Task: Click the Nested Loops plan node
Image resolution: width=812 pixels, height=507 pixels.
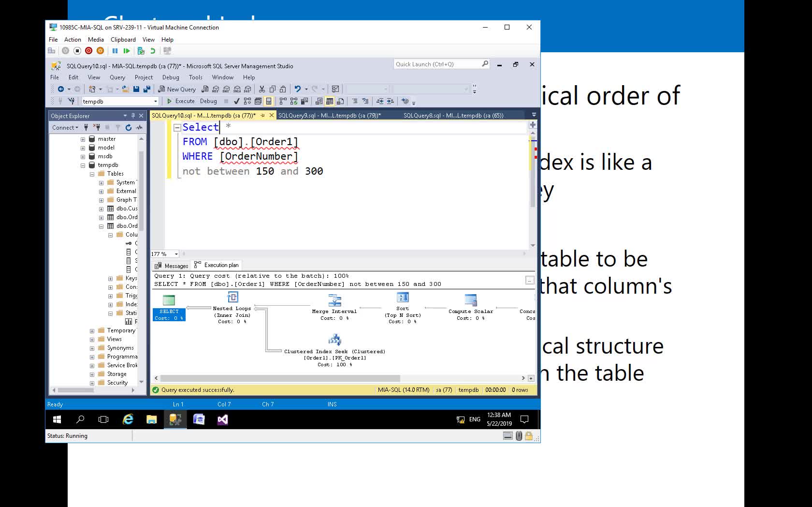Action: (232, 307)
